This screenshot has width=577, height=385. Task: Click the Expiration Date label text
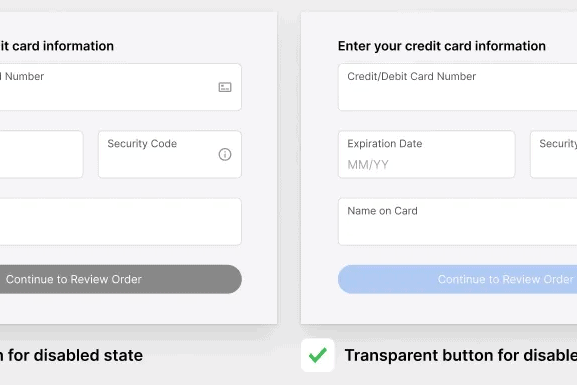pos(385,144)
